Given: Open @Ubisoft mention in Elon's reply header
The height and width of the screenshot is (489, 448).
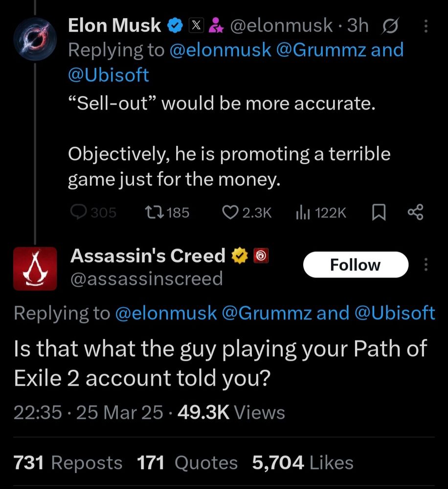Looking at the screenshot, I should [108, 75].
